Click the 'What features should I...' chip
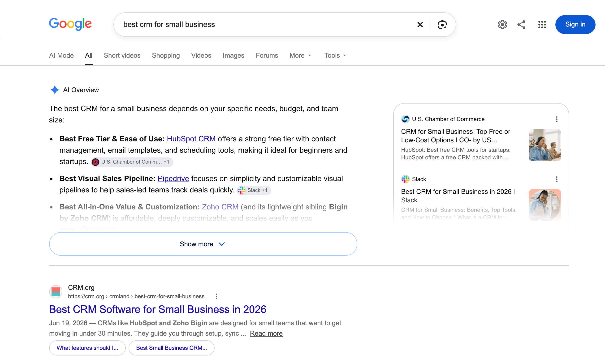This screenshot has height=364, width=605. tap(87, 348)
